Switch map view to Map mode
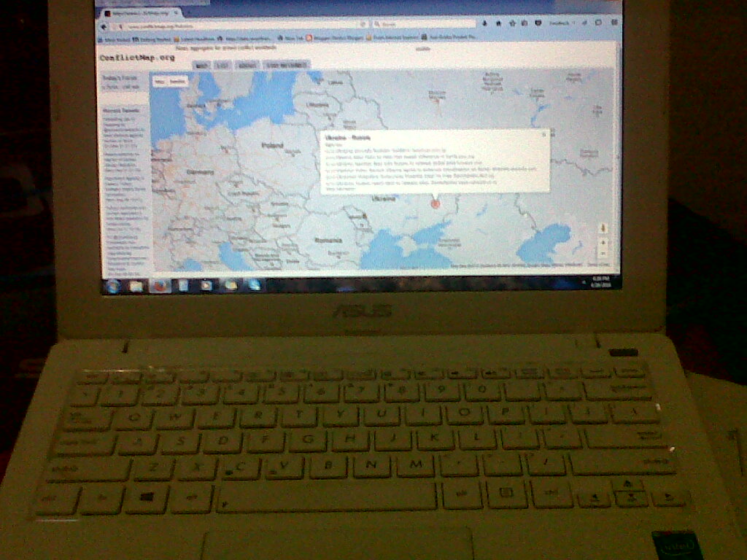The height and width of the screenshot is (560, 747). (160, 82)
